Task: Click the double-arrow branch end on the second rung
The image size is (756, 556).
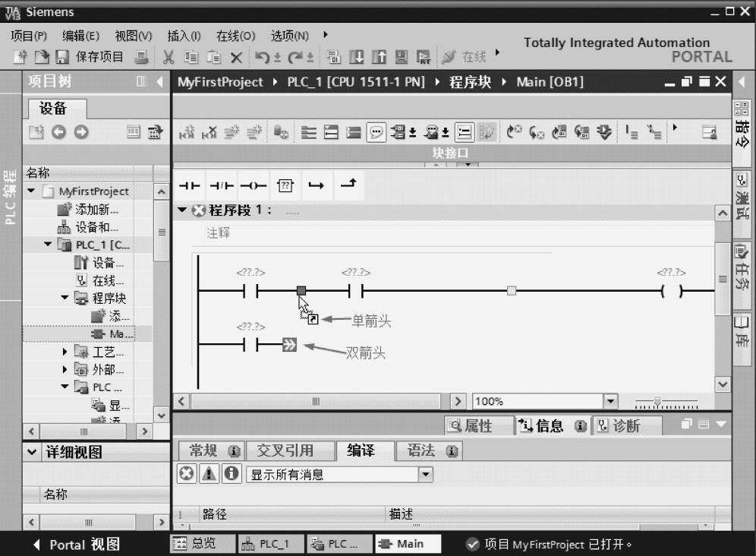Action: coord(289,345)
